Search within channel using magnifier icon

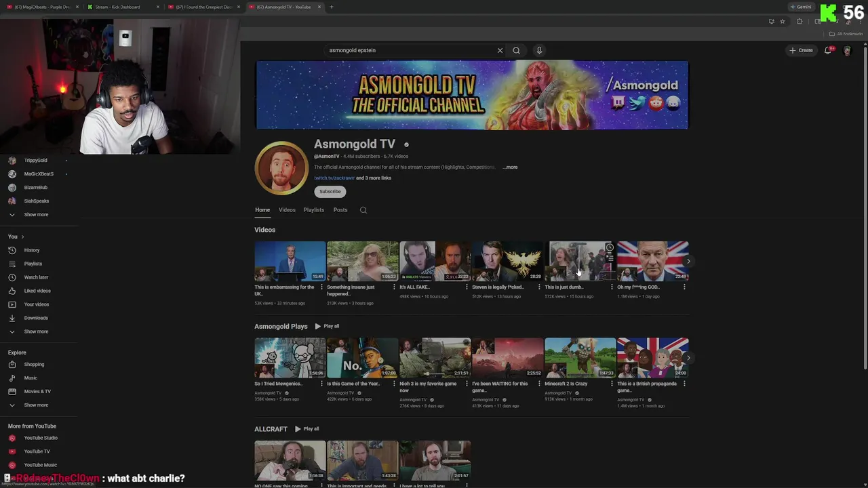tap(363, 210)
